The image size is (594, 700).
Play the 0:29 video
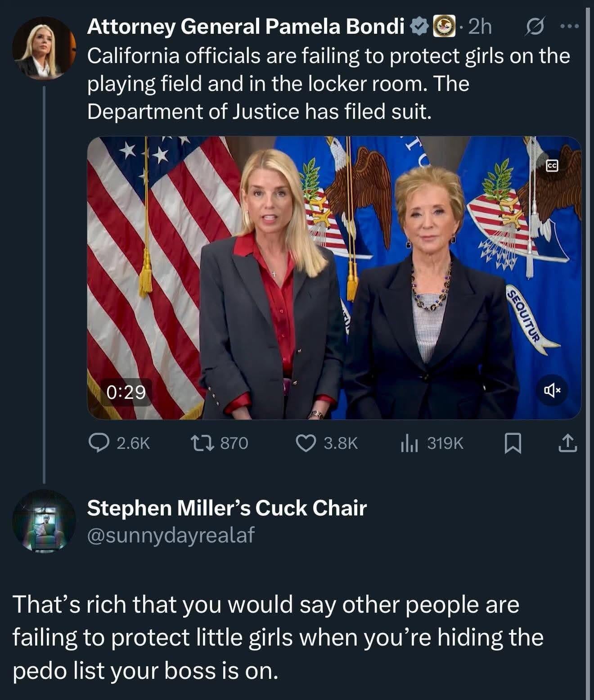(x=334, y=278)
